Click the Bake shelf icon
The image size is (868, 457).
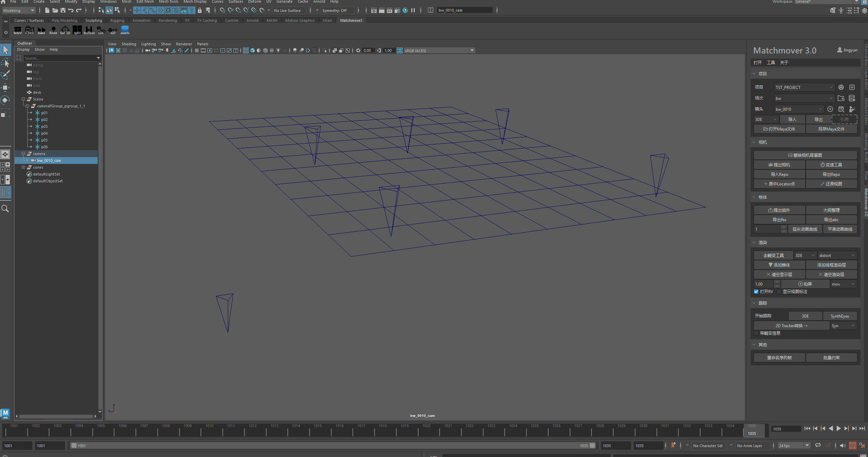click(x=41, y=30)
